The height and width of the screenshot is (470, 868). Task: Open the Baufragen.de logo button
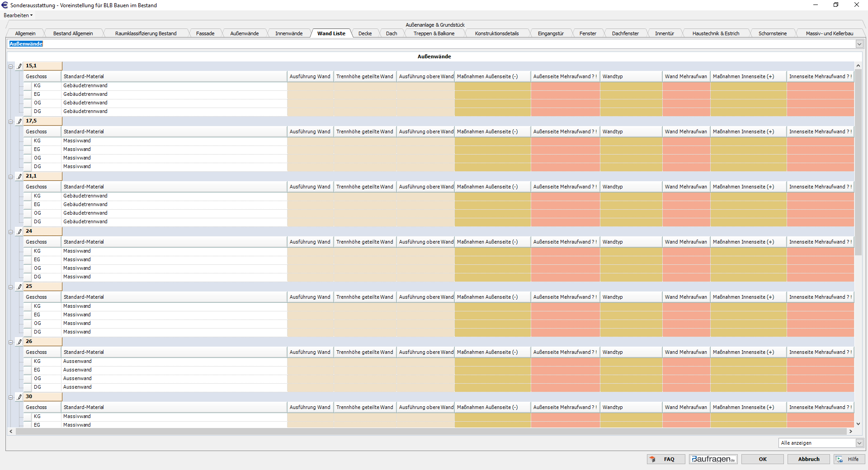713,459
